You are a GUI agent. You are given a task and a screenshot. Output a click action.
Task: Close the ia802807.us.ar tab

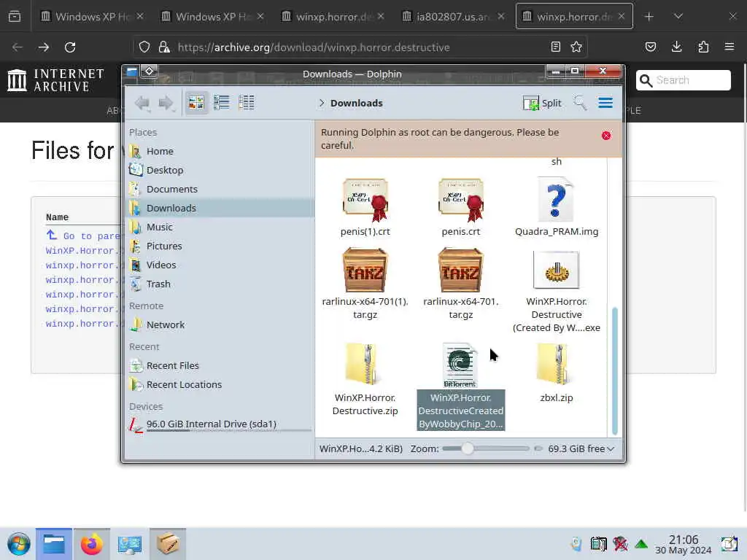501,16
